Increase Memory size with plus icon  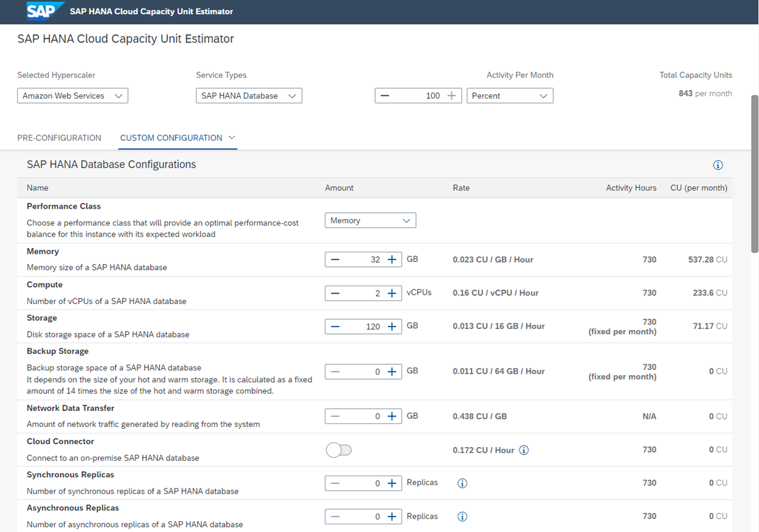click(392, 260)
